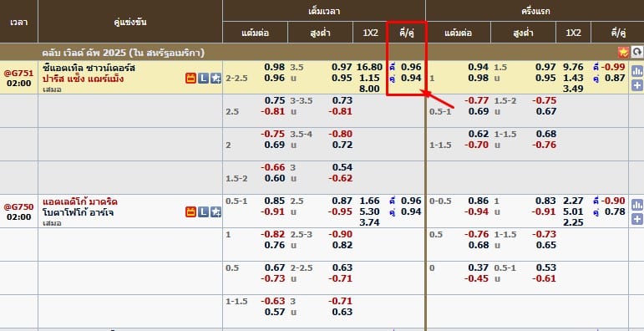Viewport: 644px width, 331px height.
Task: Select the เต็มเวลา full-time header
Action: (324, 11)
